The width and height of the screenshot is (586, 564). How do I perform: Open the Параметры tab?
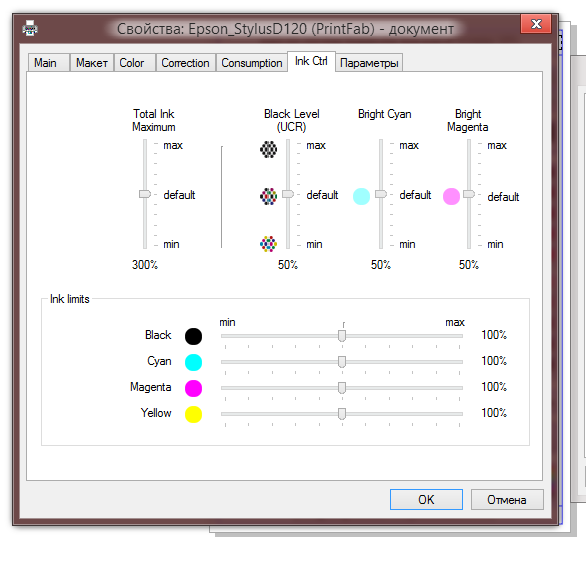point(369,63)
